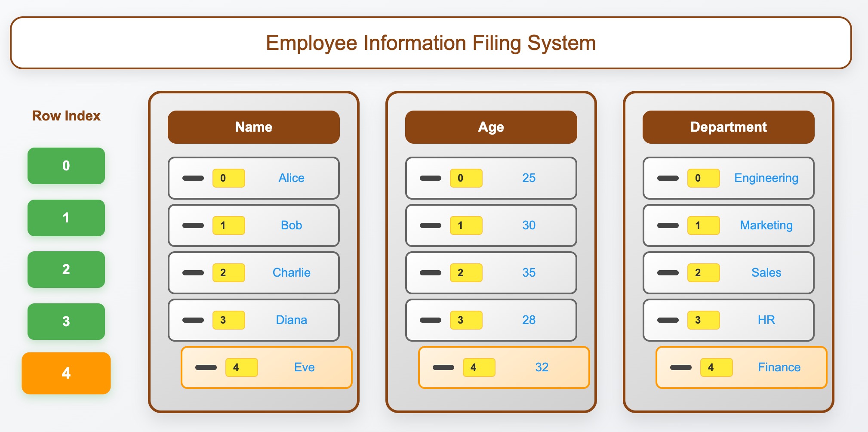Click the Marketing department text

[766, 225]
